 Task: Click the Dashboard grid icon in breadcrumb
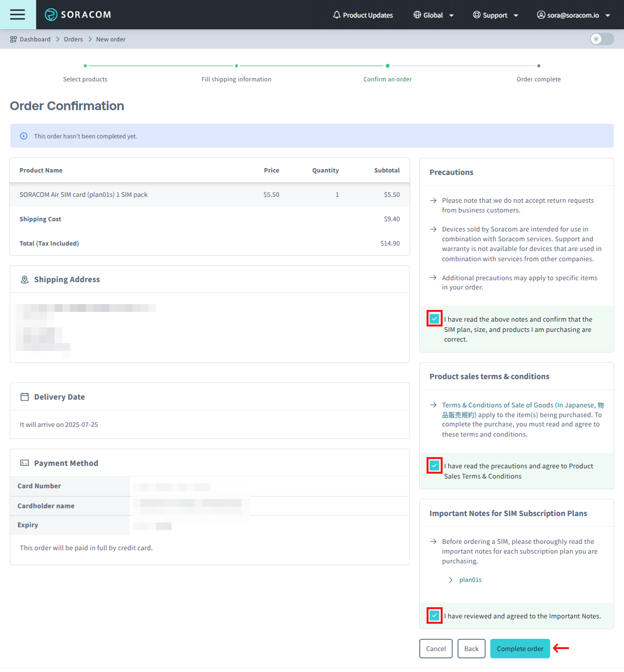coord(13,39)
